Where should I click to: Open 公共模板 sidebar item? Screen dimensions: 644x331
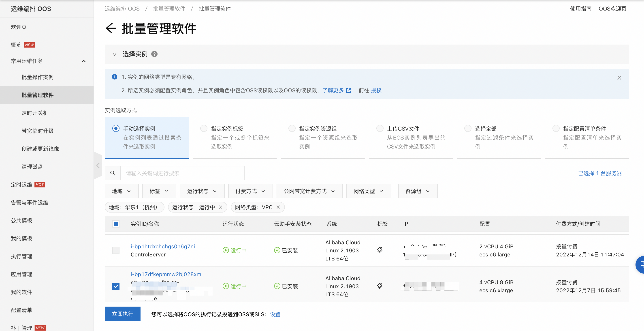tap(21, 220)
